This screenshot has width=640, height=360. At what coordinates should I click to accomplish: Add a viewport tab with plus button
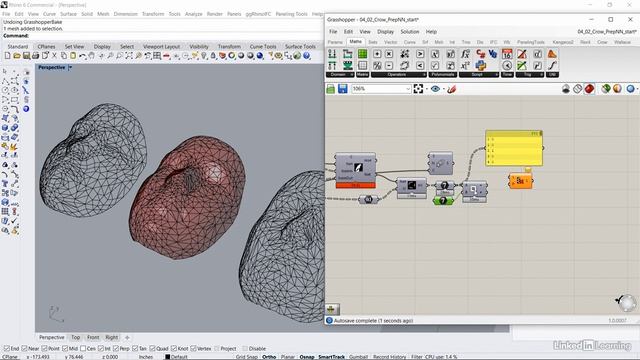point(127,337)
